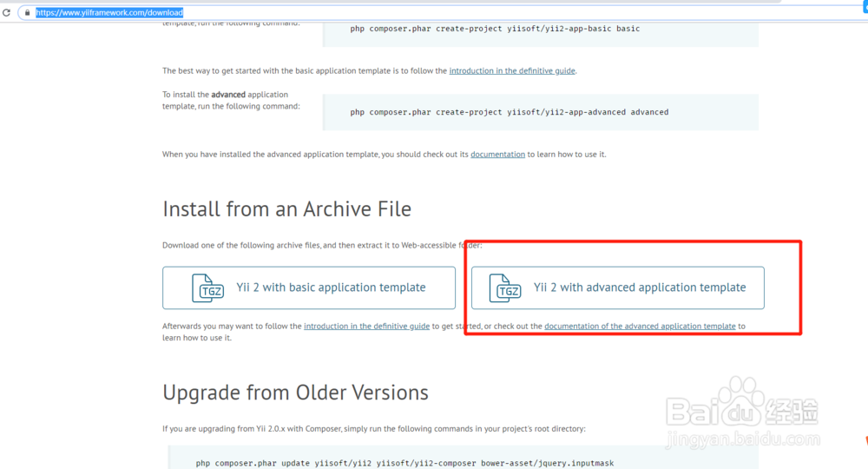This screenshot has height=469, width=868.
Task: Click TGZ icon for basic application template
Action: [207, 288]
